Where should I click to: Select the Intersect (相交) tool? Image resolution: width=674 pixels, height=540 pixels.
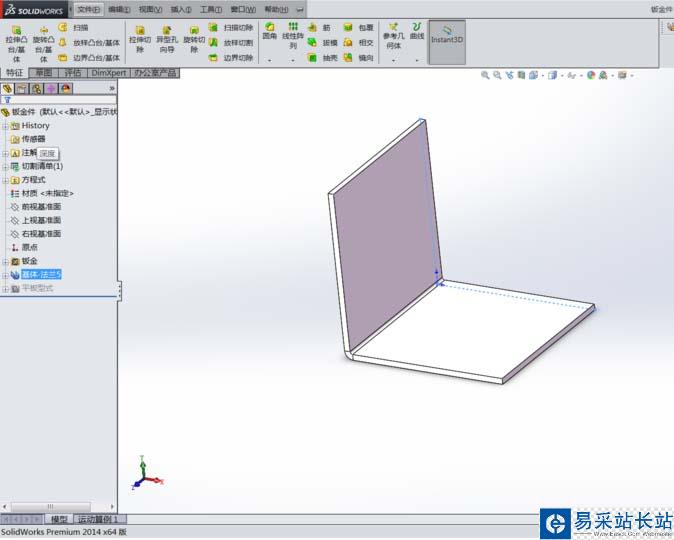click(358, 43)
